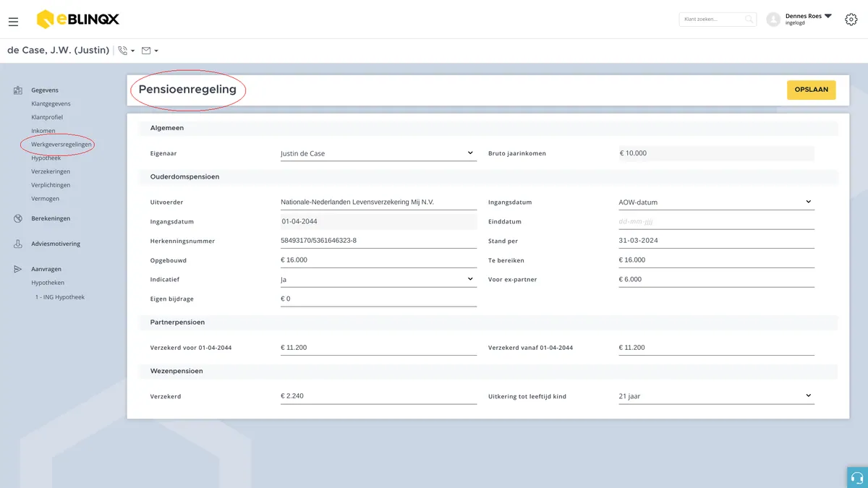Click the magnifier icon in customer search
This screenshot has width=868, height=488.
[x=749, y=20]
